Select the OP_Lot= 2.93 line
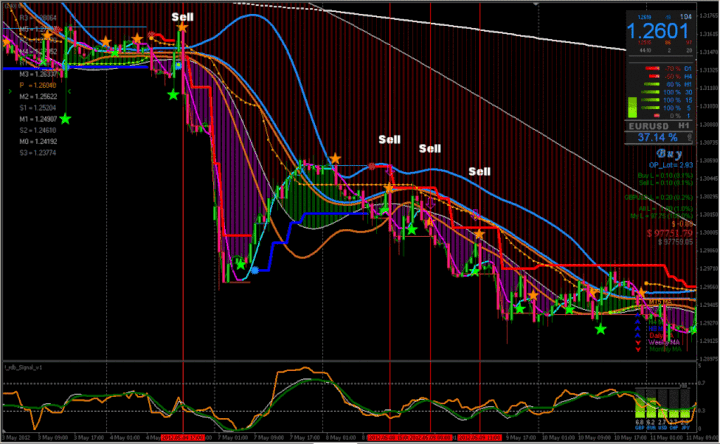The width and height of the screenshot is (720, 444). pos(670,165)
